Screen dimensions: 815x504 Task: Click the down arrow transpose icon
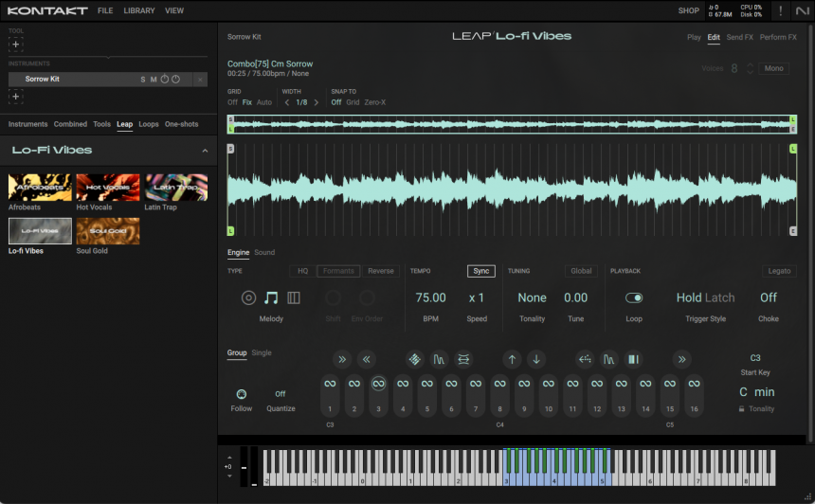pos(535,359)
